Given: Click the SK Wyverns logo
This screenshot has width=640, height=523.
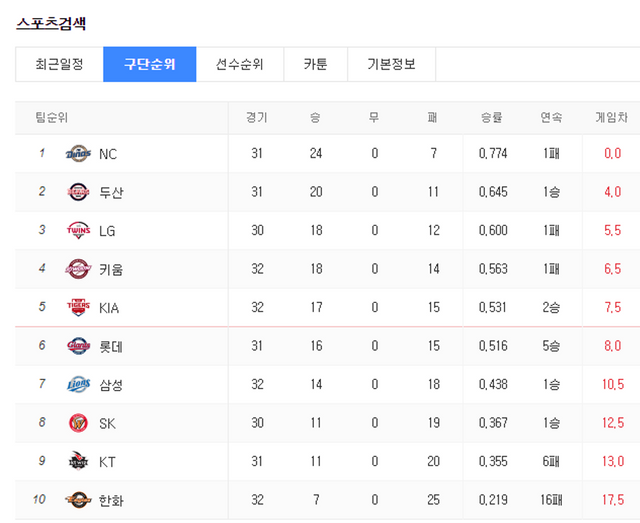Looking at the screenshot, I should 78,423.
